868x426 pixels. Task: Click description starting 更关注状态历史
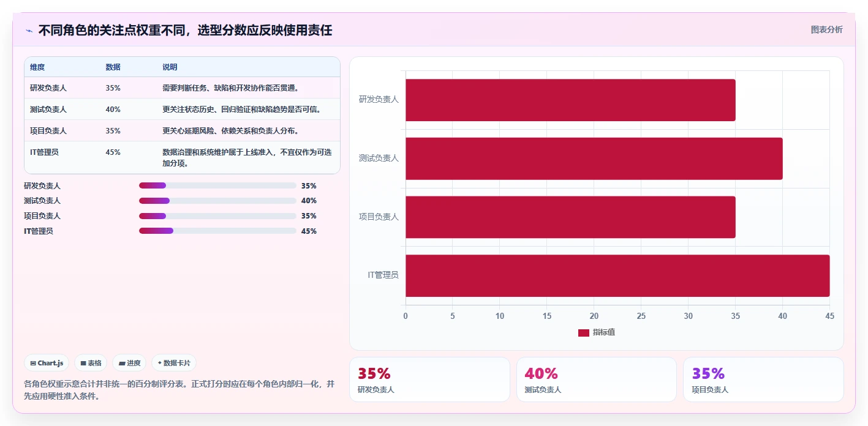(x=242, y=110)
